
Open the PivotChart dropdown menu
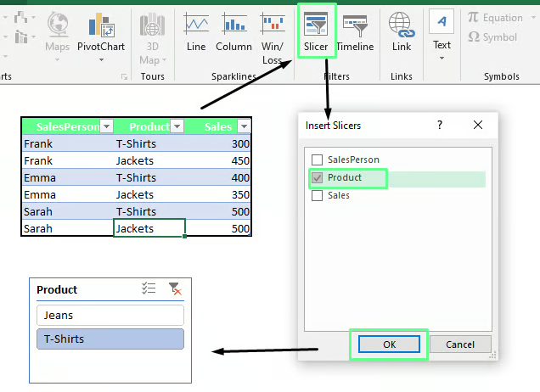pos(101,58)
